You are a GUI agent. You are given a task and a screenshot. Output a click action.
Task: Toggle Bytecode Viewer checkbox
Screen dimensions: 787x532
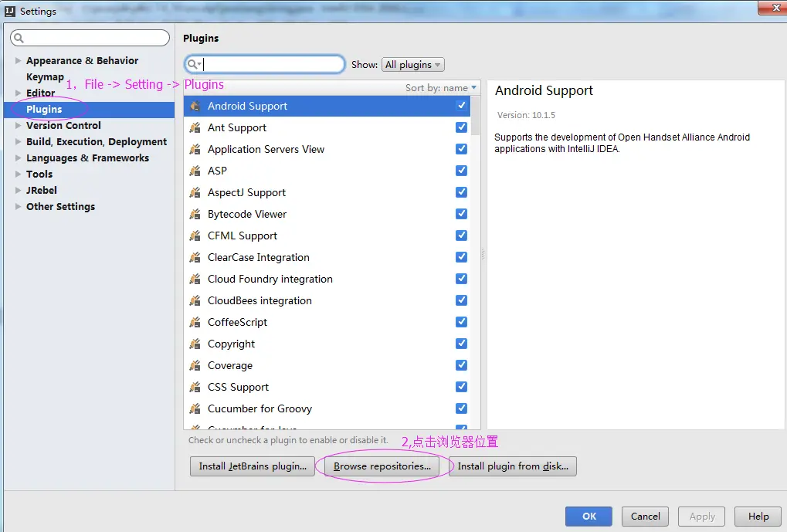click(x=461, y=213)
